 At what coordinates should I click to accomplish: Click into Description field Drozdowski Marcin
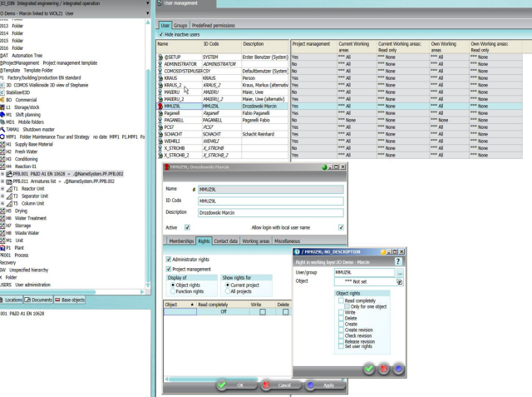coord(270,213)
